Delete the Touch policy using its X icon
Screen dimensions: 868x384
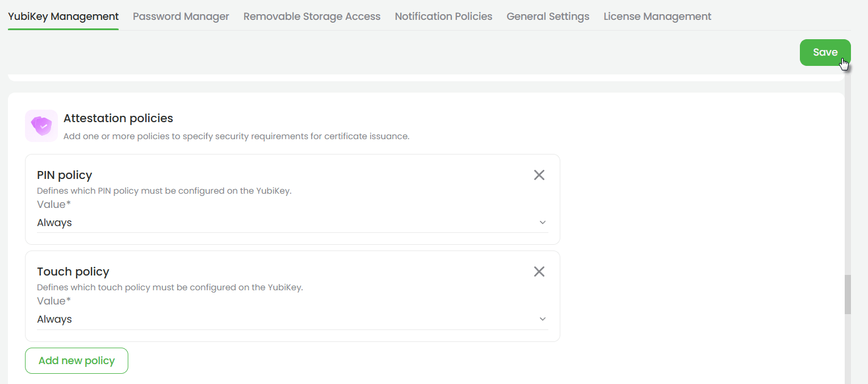tap(539, 272)
